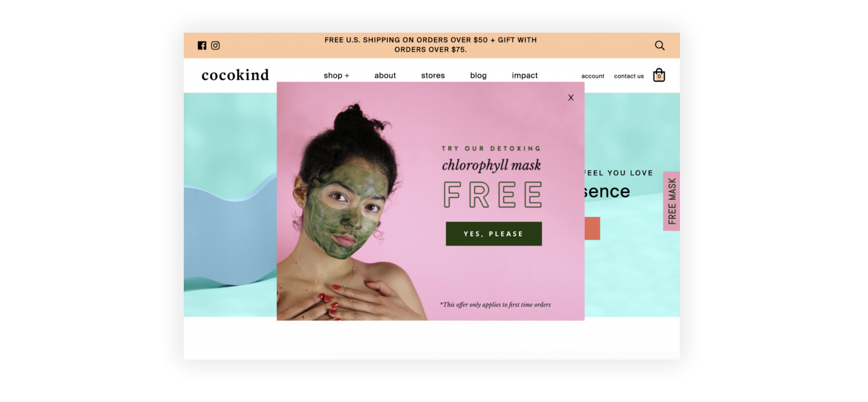Expand the shop + menu
Image resolution: width=868 pixels, height=402 pixels.
(336, 75)
